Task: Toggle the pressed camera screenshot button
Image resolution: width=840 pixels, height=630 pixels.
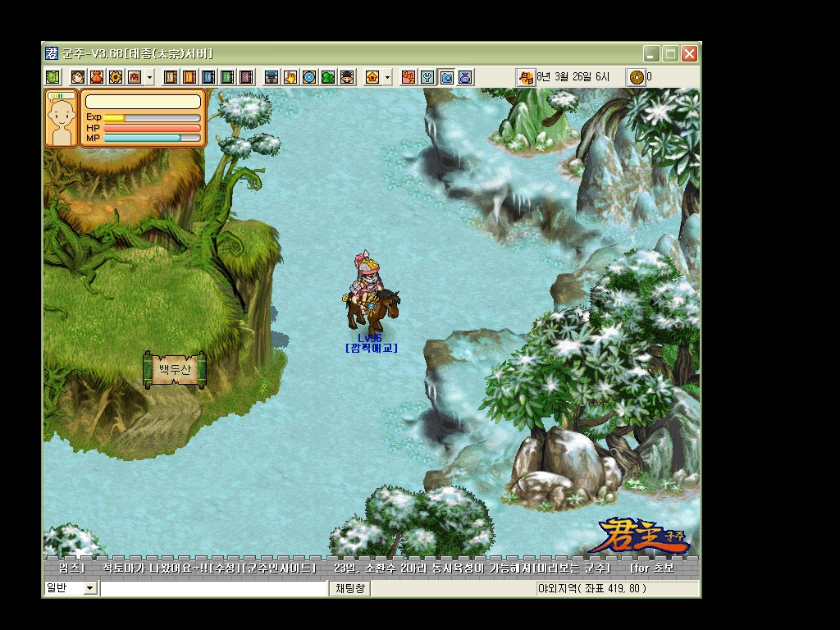Action: tap(446, 77)
